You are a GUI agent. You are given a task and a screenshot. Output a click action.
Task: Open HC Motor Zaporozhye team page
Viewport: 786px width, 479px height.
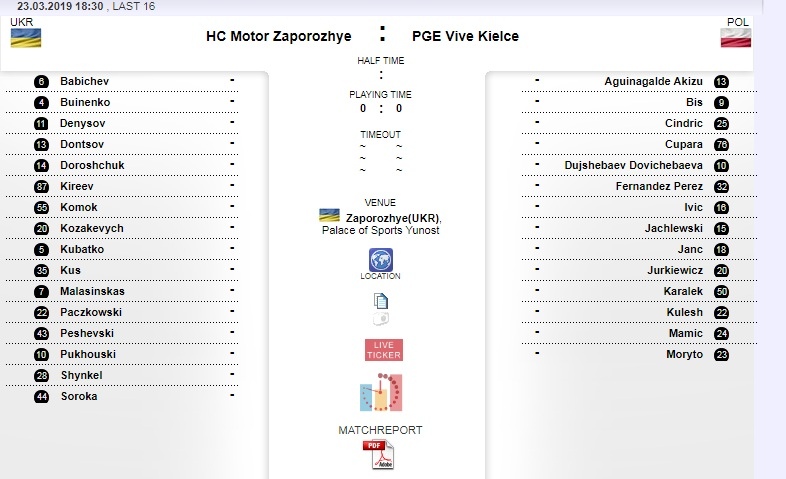click(278, 36)
